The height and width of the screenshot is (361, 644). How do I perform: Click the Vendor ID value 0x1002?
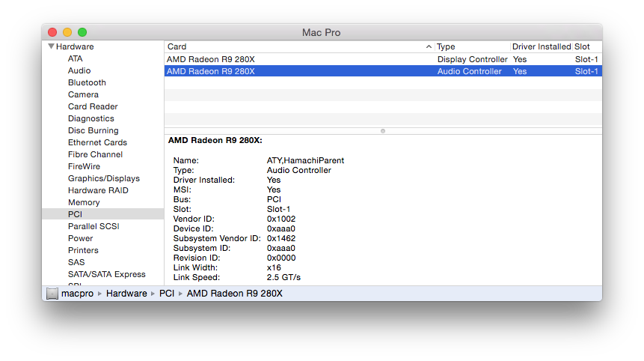click(281, 219)
